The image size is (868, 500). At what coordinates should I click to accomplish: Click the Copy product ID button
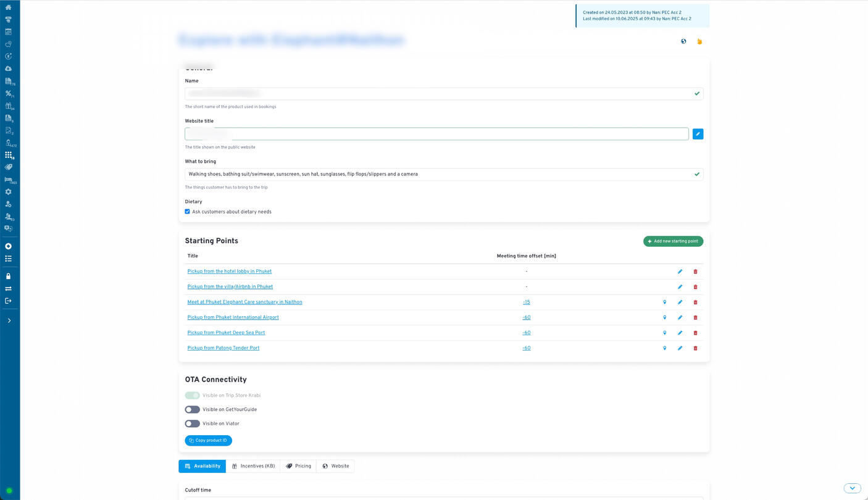pos(208,441)
